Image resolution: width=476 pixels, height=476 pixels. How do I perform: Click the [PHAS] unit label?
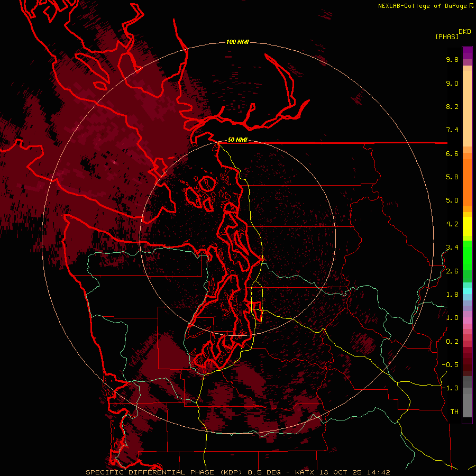coord(447,37)
